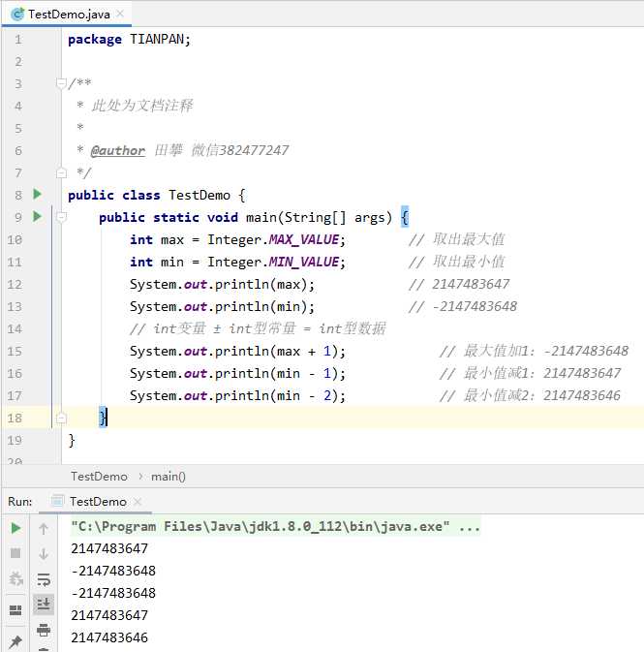Click the TestDemo breadcrumb item
The image size is (644, 652).
[x=99, y=476]
